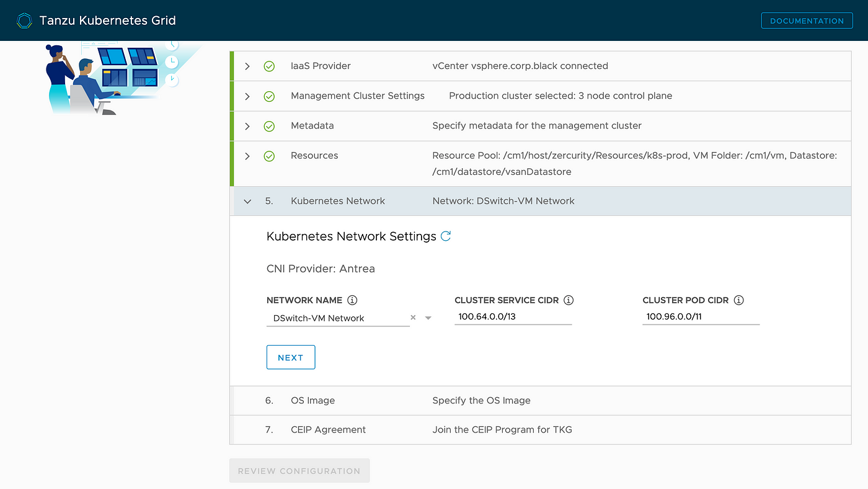Viewport: 868px width, 489px height.
Task: Open the OS Image step row
Action: click(x=540, y=401)
